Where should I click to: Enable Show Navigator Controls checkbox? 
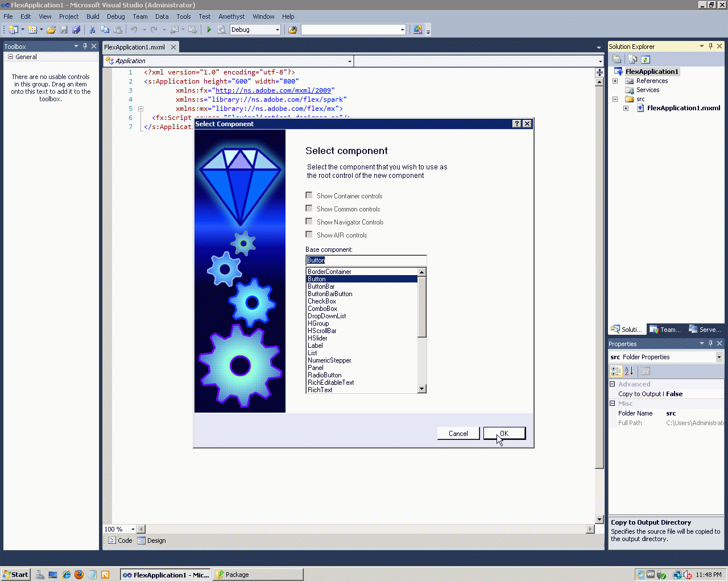click(309, 222)
